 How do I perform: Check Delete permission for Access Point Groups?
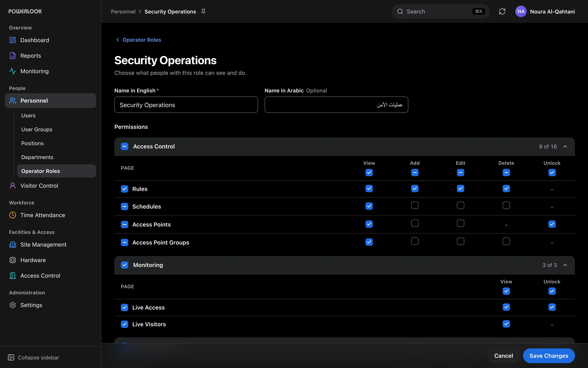[506, 241]
